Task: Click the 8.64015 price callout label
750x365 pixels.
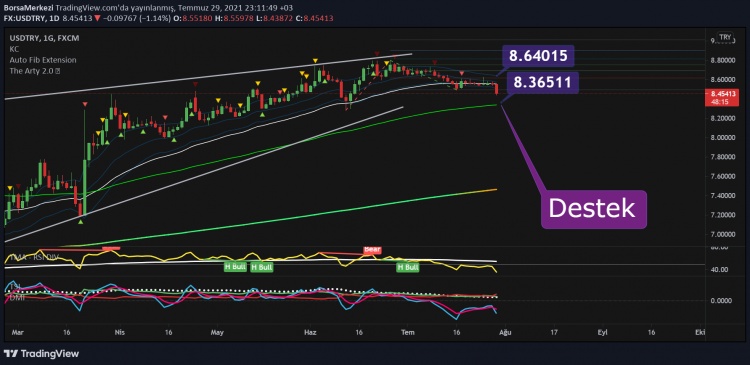Action: tap(538, 56)
